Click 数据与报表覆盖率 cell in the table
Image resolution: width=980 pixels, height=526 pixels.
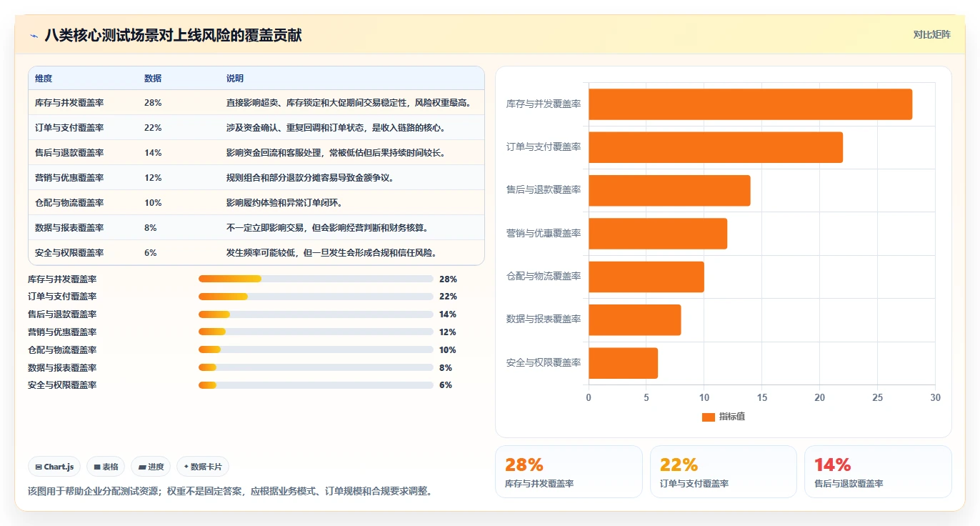[69, 228]
